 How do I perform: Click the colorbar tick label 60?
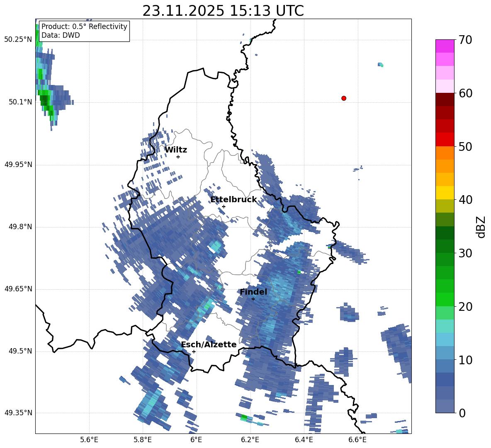point(465,93)
